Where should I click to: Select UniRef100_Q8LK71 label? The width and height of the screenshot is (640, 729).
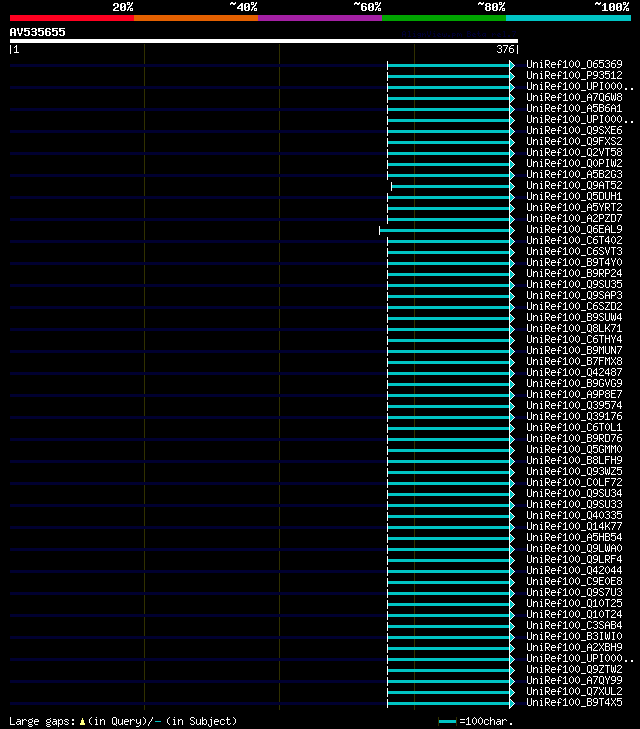(x=574, y=328)
